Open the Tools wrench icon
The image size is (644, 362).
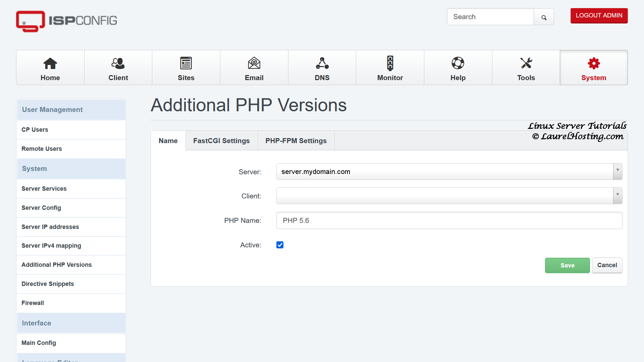(526, 63)
